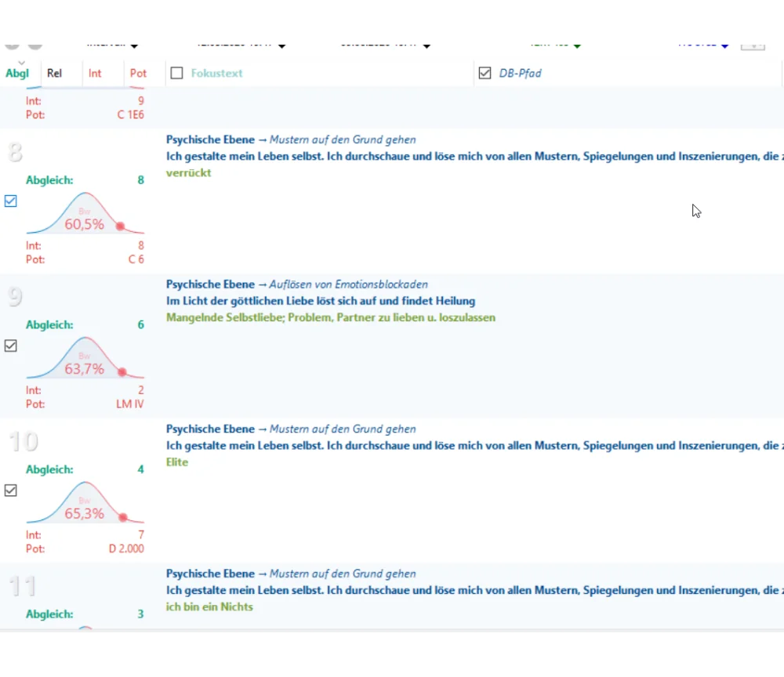Sort by the Abgl column header
Viewport: 784px width, 677px height.
tap(17, 74)
